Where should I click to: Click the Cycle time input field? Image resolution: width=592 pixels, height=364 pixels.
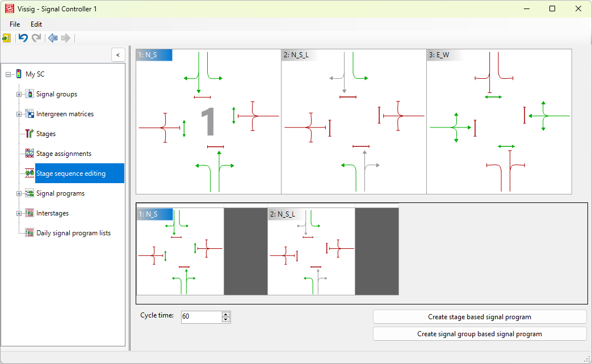pyautogui.click(x=201, y=317)
